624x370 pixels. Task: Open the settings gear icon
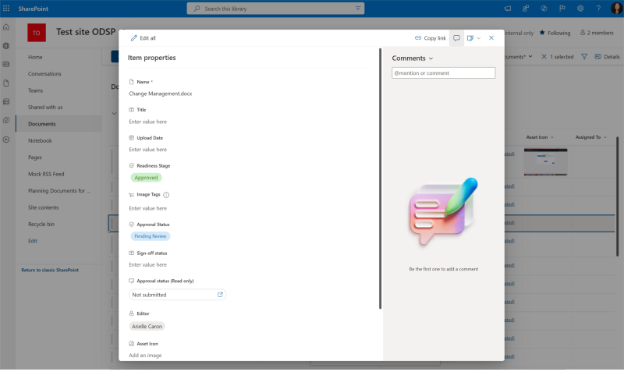[580, 8]
